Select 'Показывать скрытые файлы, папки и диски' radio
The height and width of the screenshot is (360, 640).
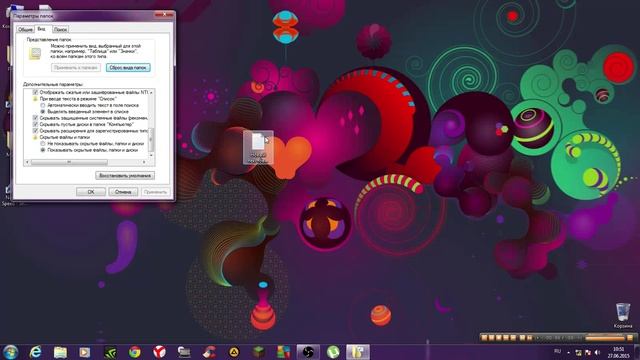[x=43, y=150]
